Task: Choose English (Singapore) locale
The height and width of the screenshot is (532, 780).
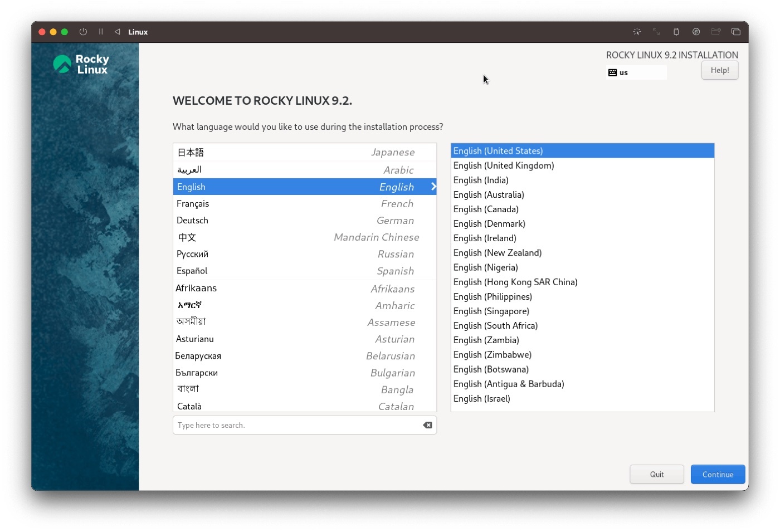Action: click(582, 311)
